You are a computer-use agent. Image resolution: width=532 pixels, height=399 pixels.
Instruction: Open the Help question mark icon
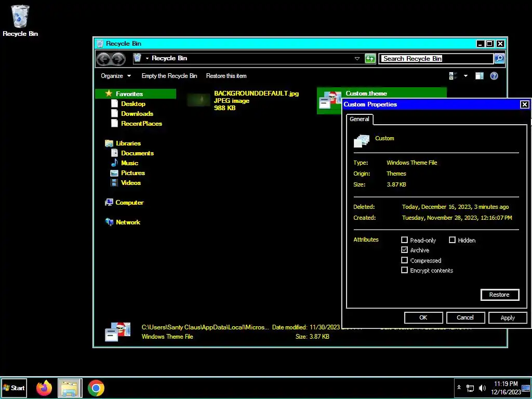click(x=494, y=76)
